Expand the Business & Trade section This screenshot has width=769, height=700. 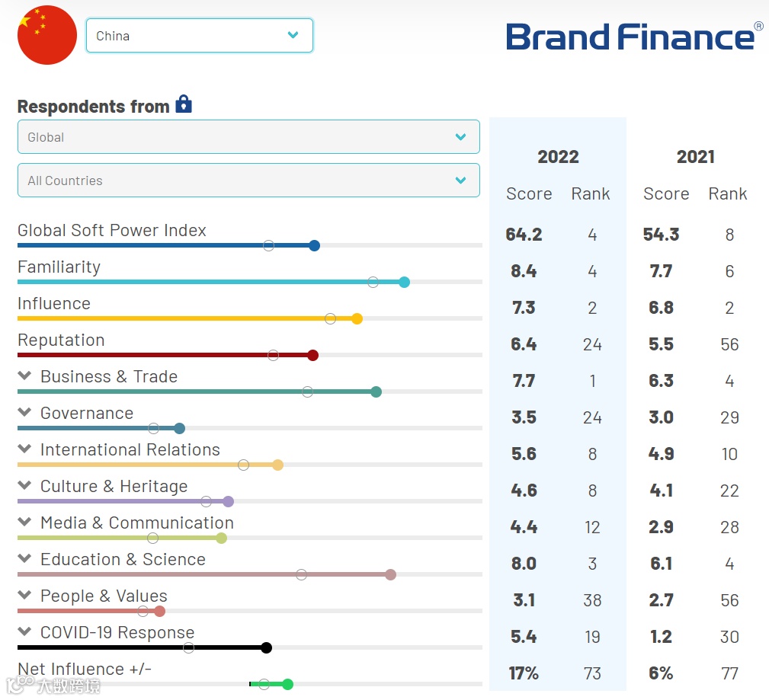(x=24, y=376)
